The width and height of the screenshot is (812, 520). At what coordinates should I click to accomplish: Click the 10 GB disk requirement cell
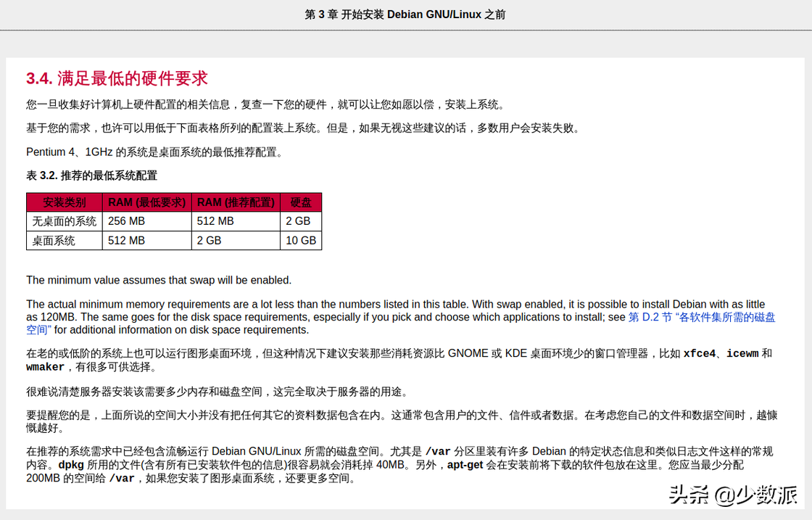299,240
